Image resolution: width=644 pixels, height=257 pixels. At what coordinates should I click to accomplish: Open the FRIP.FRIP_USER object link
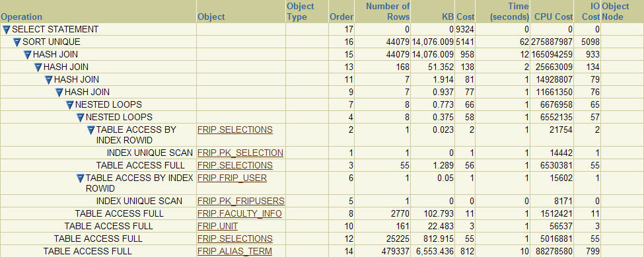pos(232,178)
